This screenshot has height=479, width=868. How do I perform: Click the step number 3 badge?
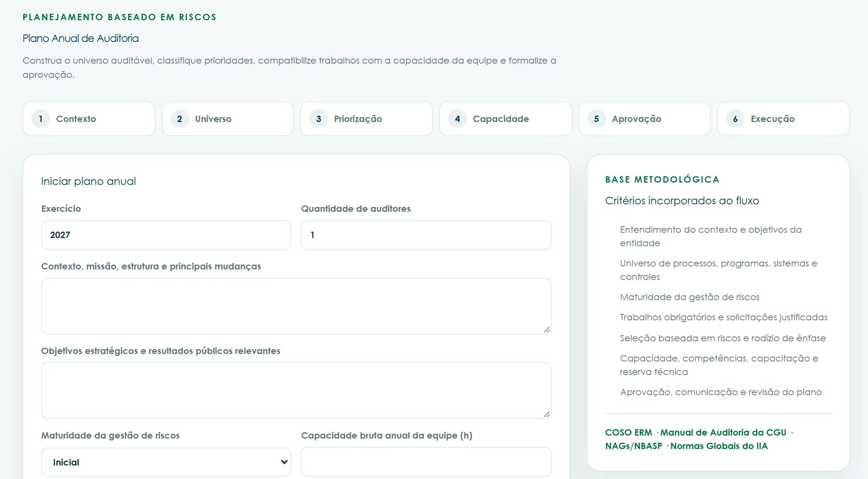(x=318, y=119)
